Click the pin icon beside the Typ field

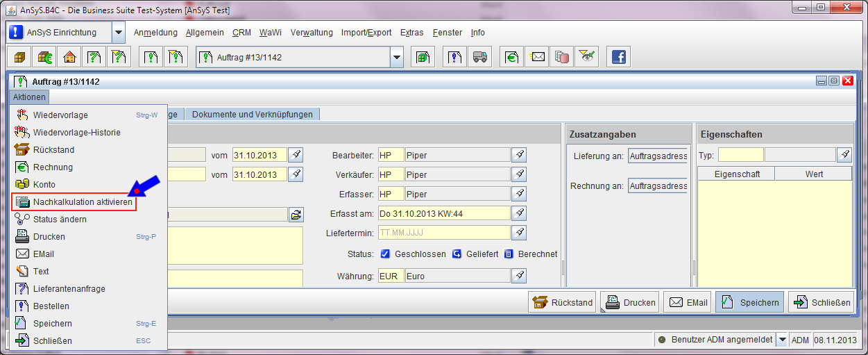click(844, 155)
